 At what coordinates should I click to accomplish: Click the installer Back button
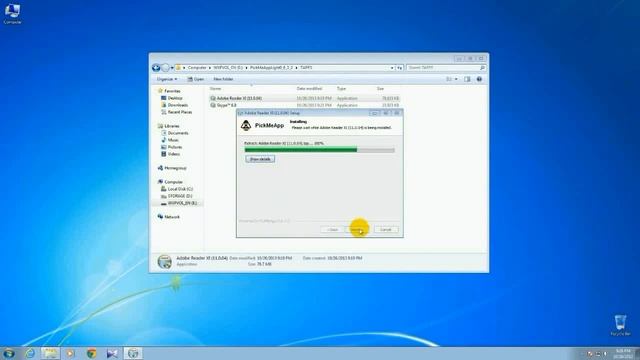point(332,230)
